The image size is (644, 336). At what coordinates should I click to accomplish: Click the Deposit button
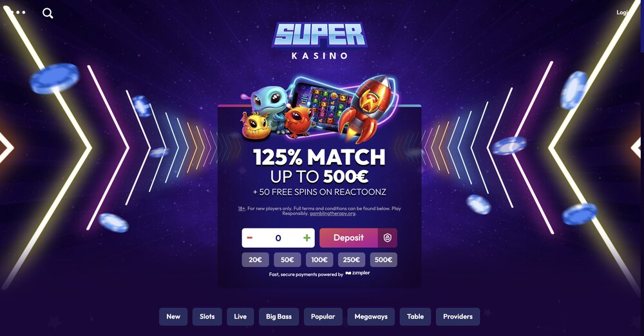348,238
